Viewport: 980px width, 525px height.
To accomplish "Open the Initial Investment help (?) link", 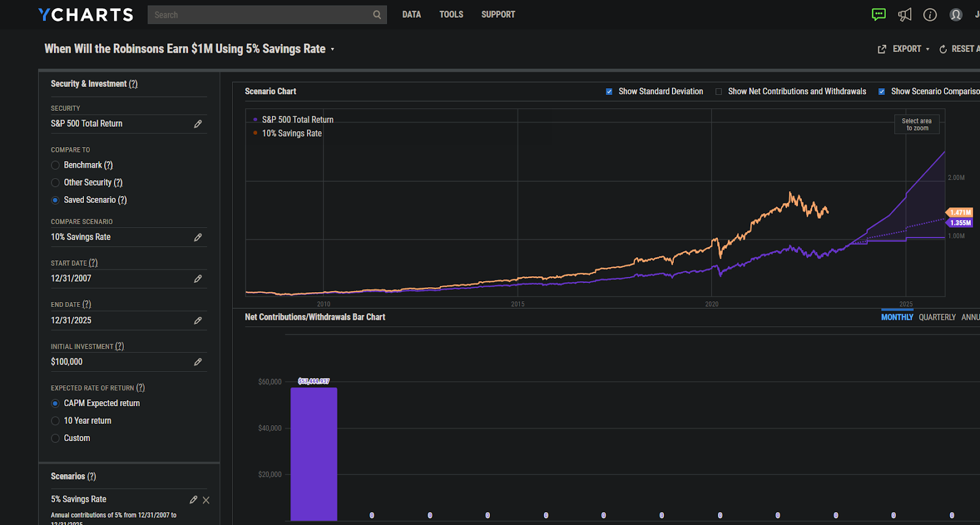I will point(119,346).
